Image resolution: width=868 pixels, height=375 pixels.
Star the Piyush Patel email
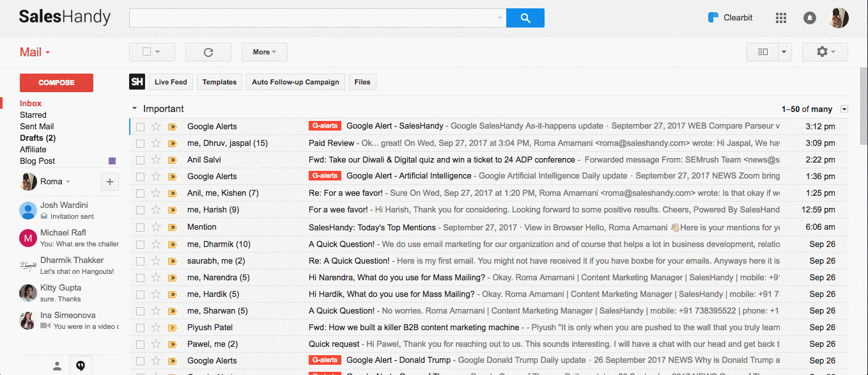coord(156,328)
